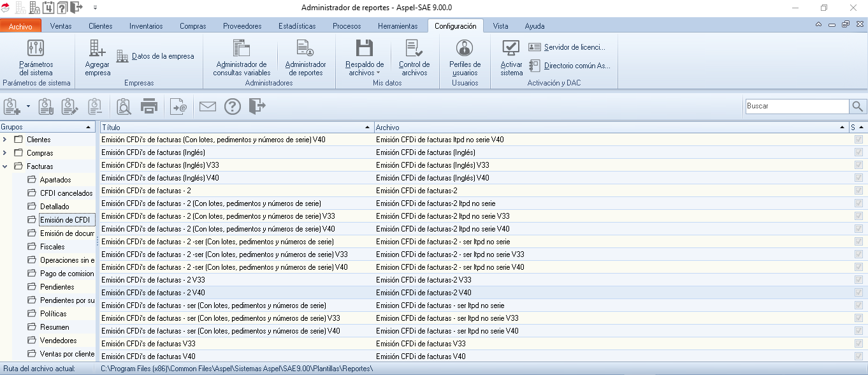Open Control de archivos
Image resolution: width=868 pixels, height=375 pixels.
414,58
